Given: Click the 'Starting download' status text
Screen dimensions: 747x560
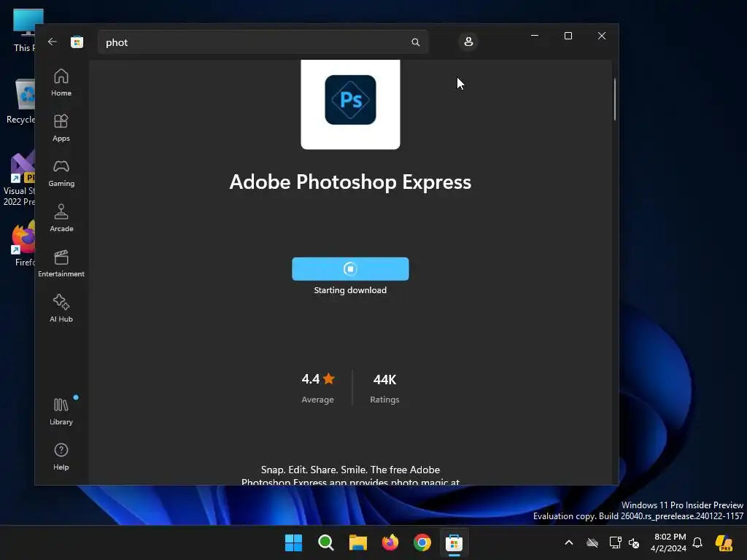Looking at the screenshot, I should tap(350, 290).
